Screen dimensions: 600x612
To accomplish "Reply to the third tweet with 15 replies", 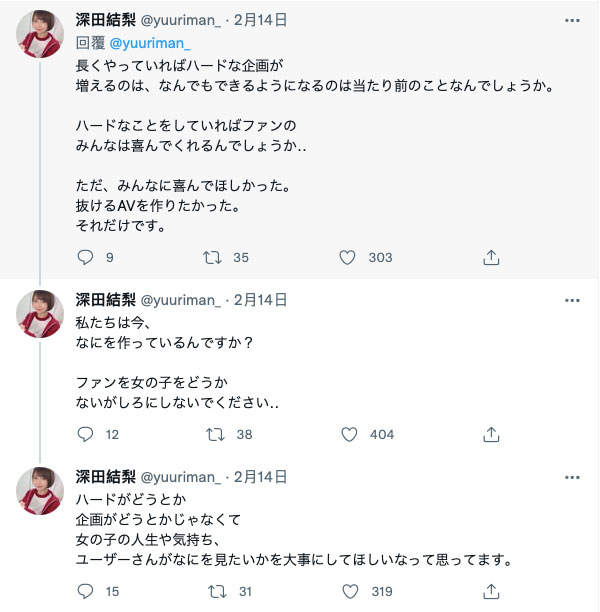I will click(x=85, y=591).
